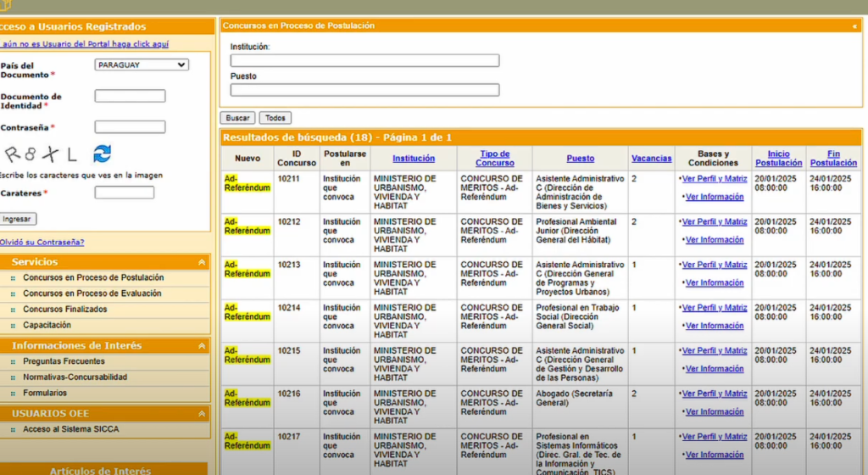Sort by Institución column header
868x475 pixels.
(x=414, y=159)
